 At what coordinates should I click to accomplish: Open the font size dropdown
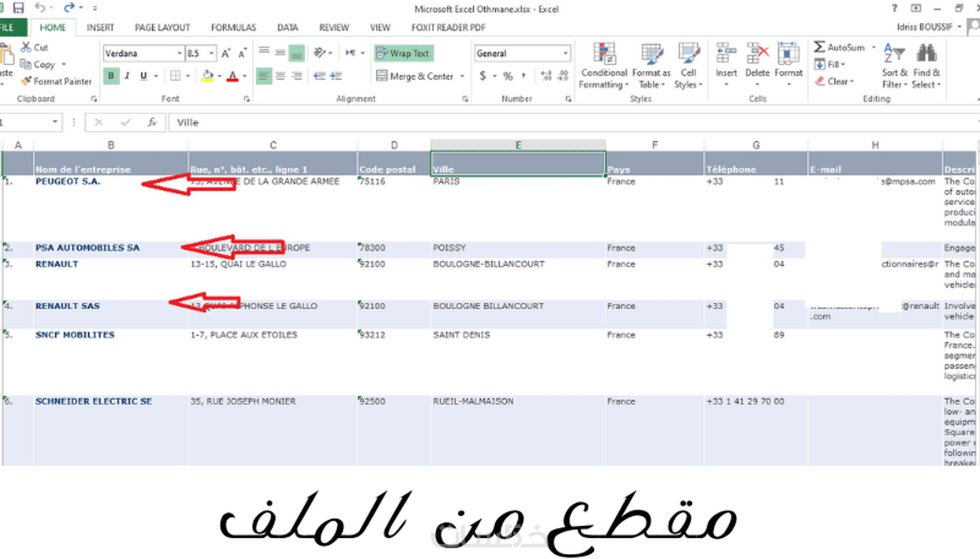coord(212,54)
